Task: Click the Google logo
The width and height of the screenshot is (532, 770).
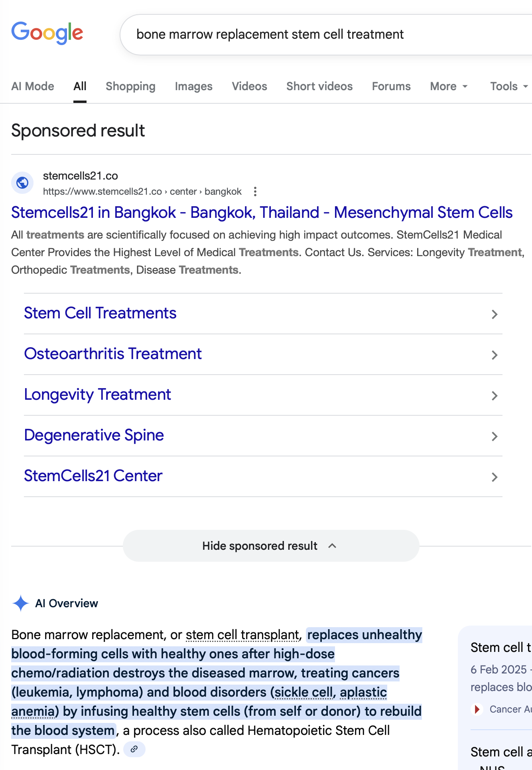Action: pos(47,33)
